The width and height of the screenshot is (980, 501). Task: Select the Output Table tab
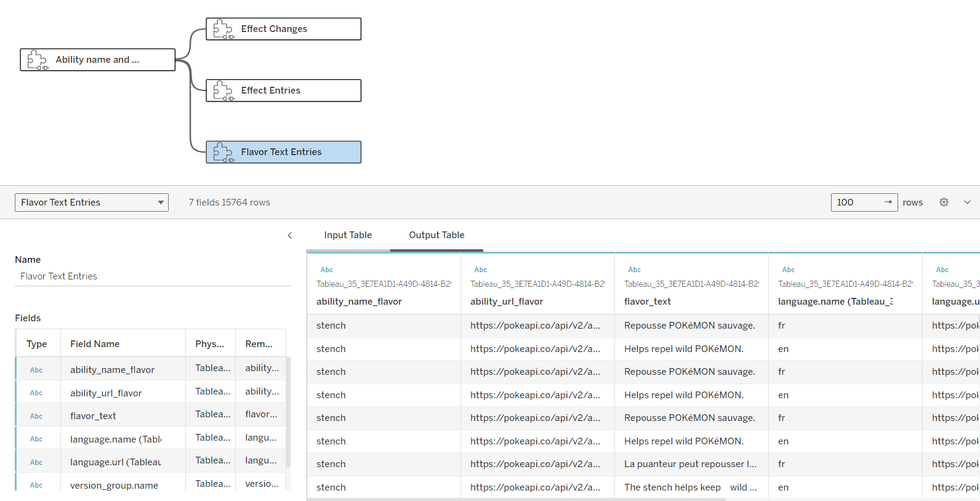tap(436, 235)
